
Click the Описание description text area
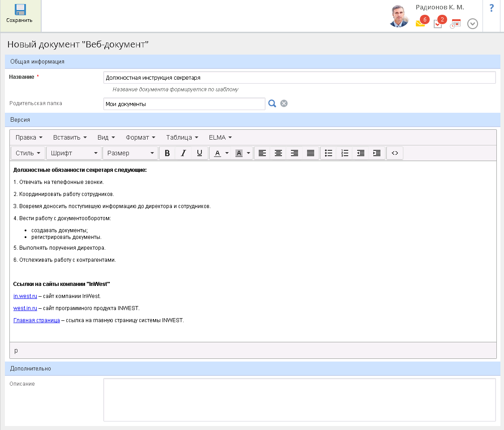299,400
